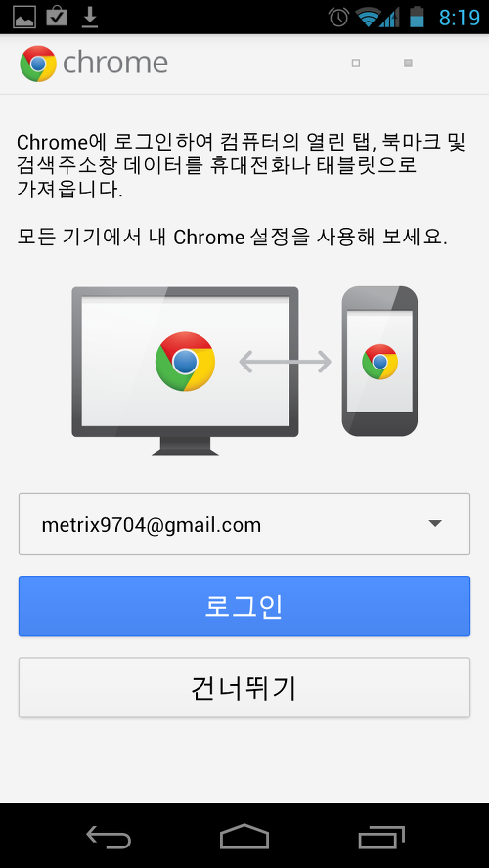Screen dimensions: 489x868
Task: Tap the Wi-Fi signal status icon
Action: 367,18
